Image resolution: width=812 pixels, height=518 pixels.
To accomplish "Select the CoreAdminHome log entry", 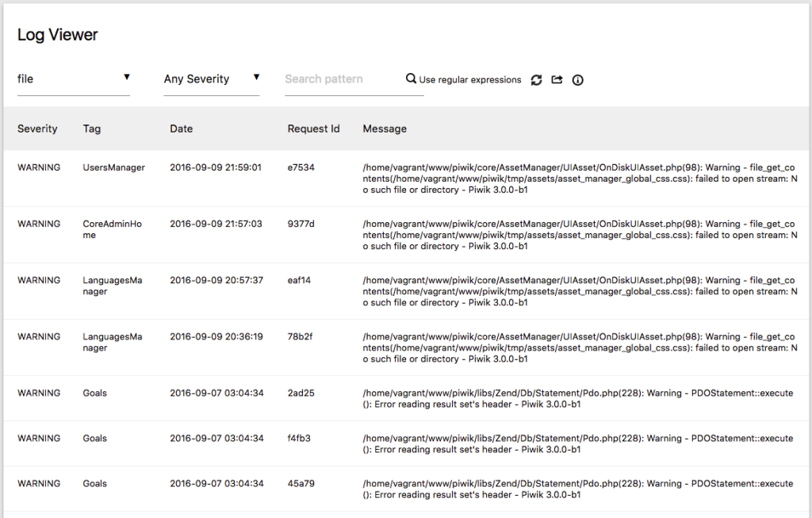I will [x=406, y=235].
